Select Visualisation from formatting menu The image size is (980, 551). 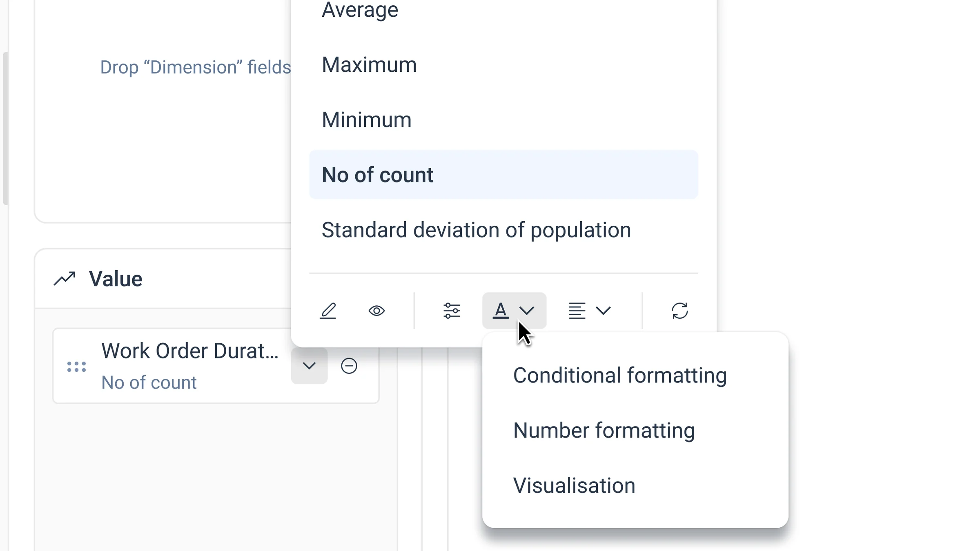coord(574,485)
